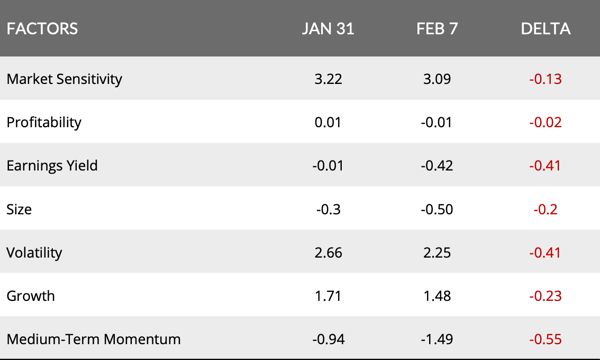Select the Market Sensitivity row label
This screenshot has height=360, width=600.
click(x=64, y=79)
